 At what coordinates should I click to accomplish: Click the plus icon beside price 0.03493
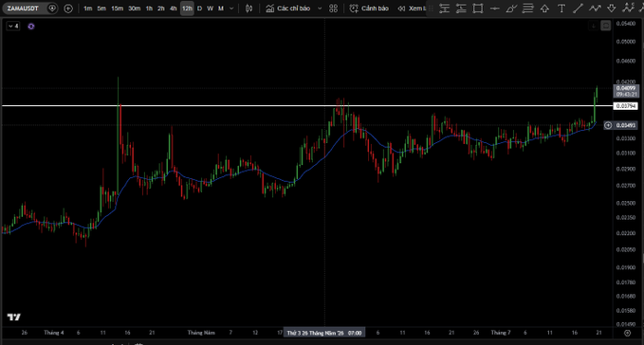(608, 125)
